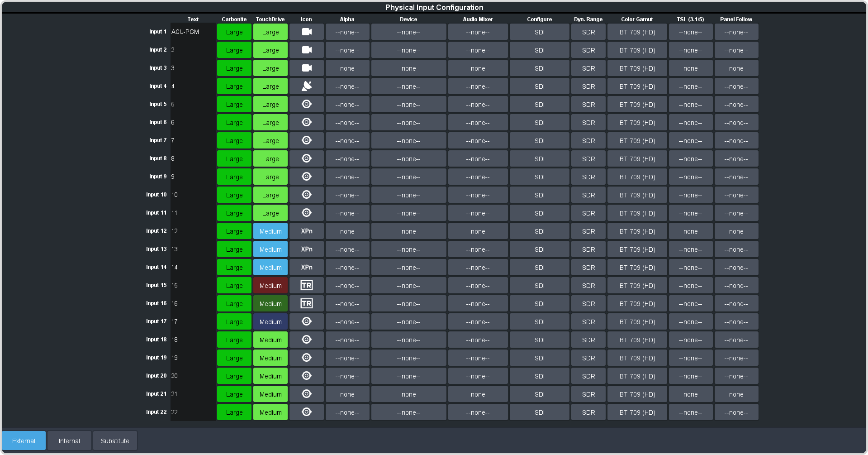
Task: Toggle Carbonite Large size for Input 2
Action: pyautogui.click(x=234, y=50)
